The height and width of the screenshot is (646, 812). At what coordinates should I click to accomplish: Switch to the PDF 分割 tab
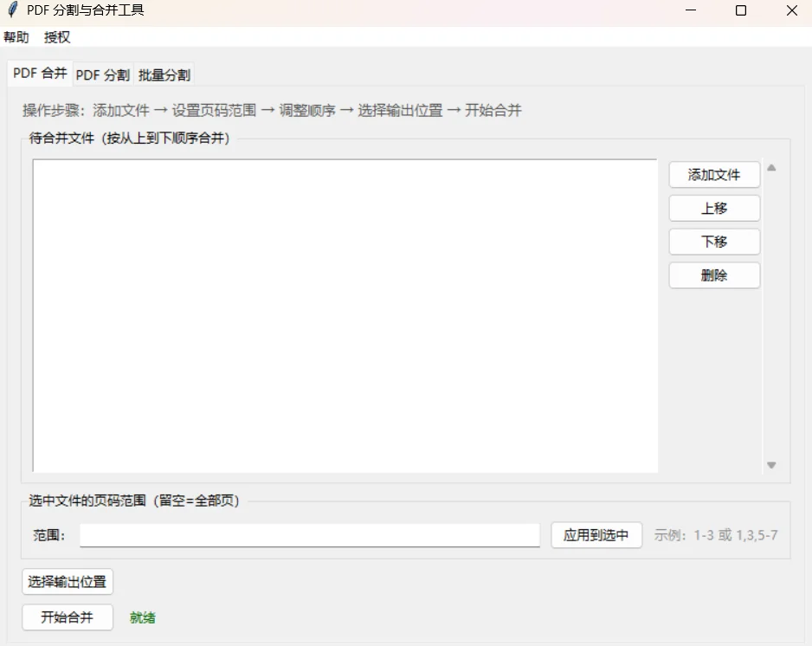[102, 75]
